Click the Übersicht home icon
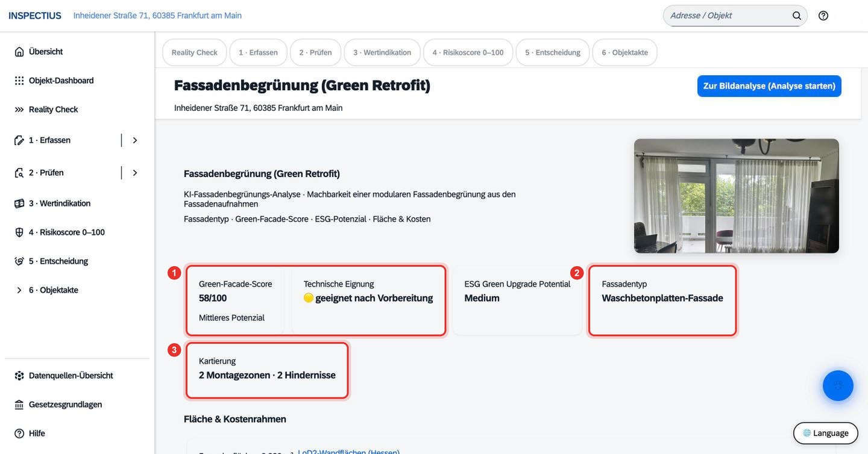Image resolution: width=868 pixels, height=454 pixels. [x=19, y=52]
